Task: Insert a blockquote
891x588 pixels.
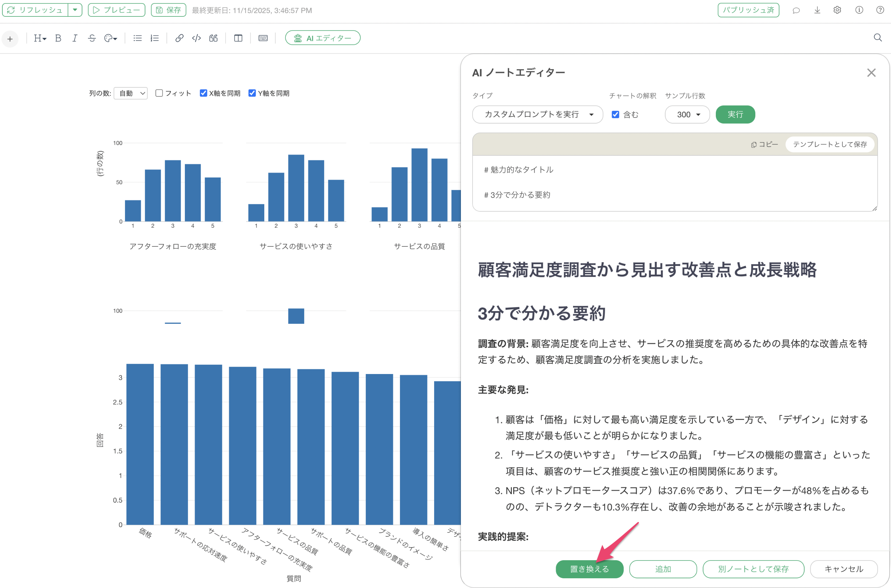Action: point(213,38)
